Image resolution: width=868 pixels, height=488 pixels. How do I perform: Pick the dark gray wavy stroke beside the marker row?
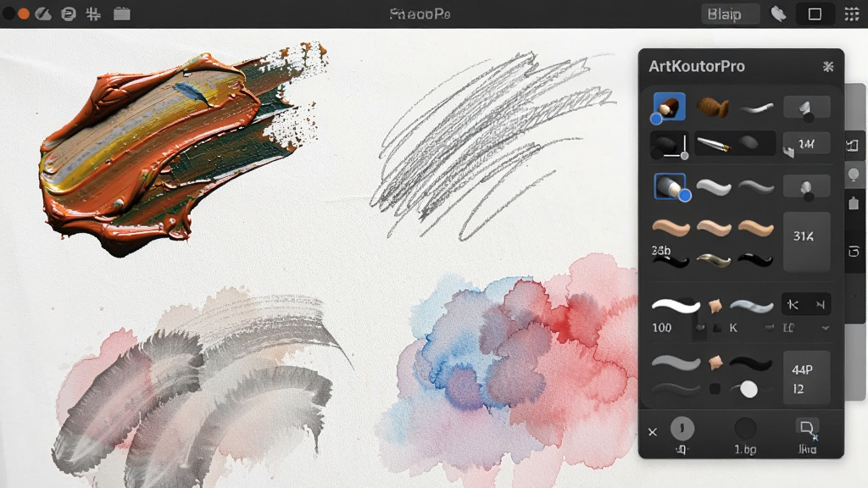point(756,187)
